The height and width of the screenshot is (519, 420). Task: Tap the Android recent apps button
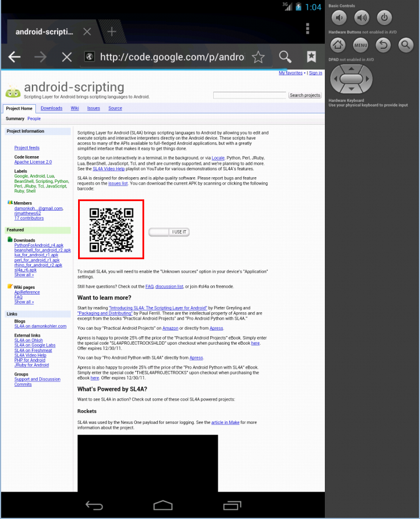pos(232,505)
